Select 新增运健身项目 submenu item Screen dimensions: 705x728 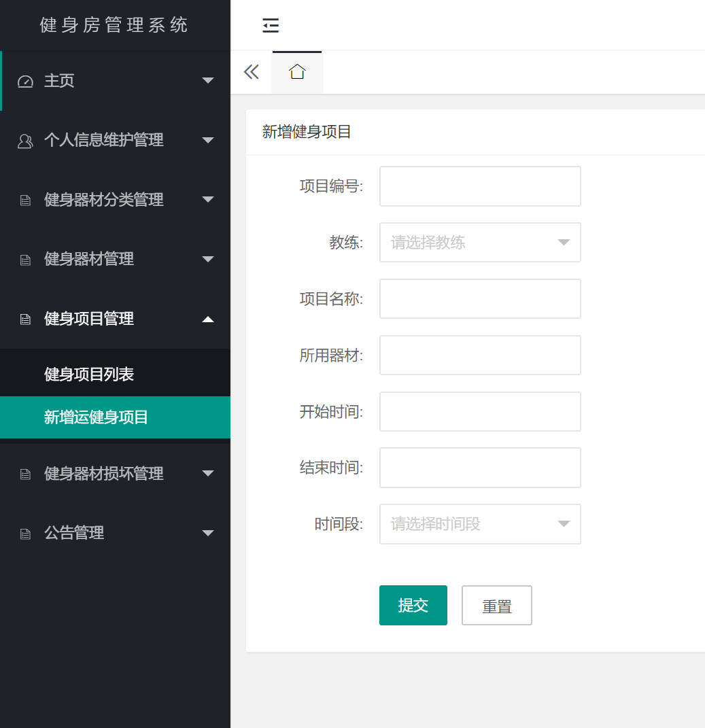pyautogui.click(x=96, y=417)
